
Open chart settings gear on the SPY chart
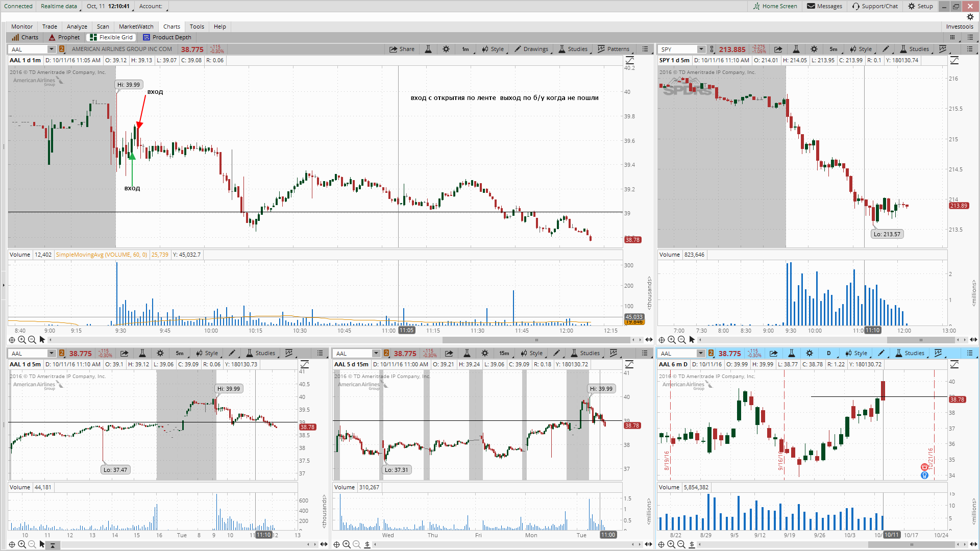[814, 49]
